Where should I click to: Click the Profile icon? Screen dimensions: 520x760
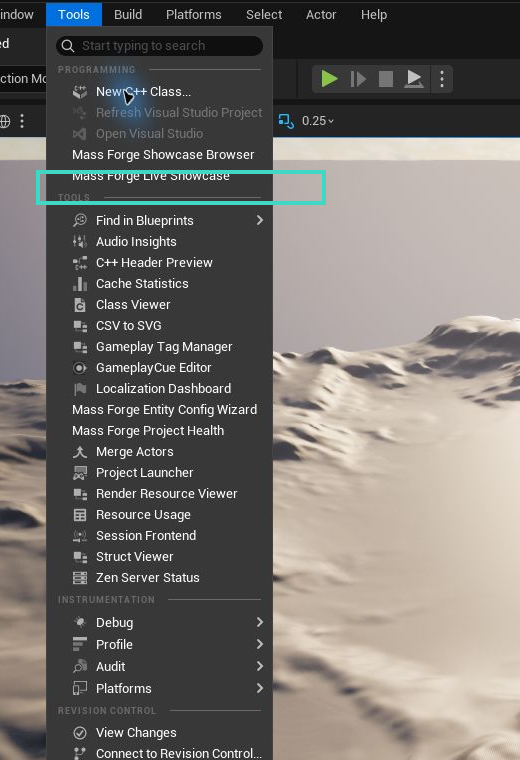click(x=79, y=644)
